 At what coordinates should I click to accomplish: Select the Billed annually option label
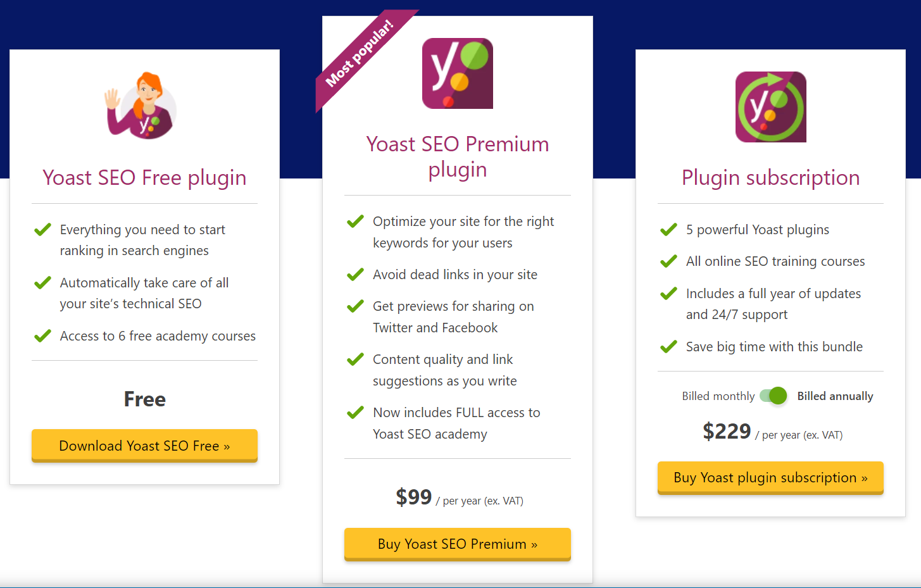pos(835,396)
